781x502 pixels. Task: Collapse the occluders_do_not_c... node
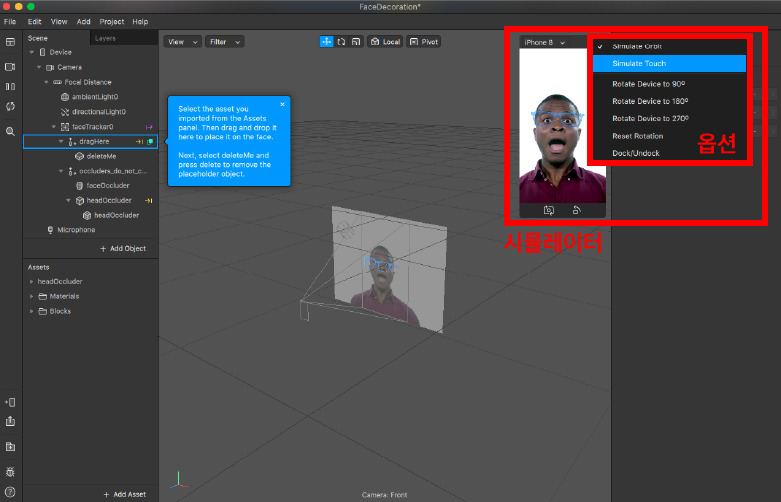61,171
